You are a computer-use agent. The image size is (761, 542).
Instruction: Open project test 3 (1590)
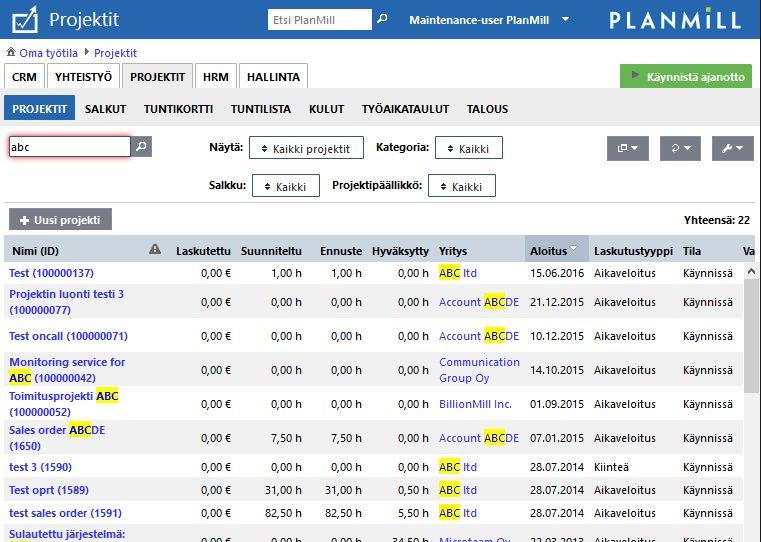click(40, 467)
